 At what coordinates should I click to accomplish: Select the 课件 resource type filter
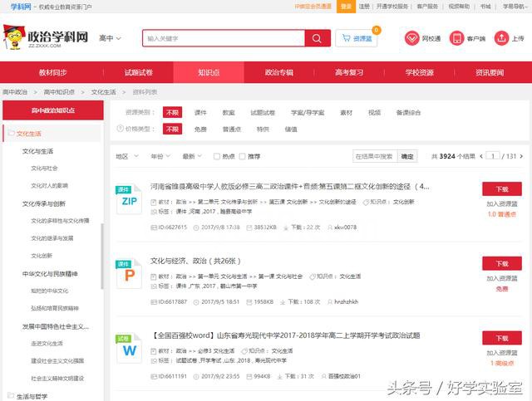click(x=200, y=112)
